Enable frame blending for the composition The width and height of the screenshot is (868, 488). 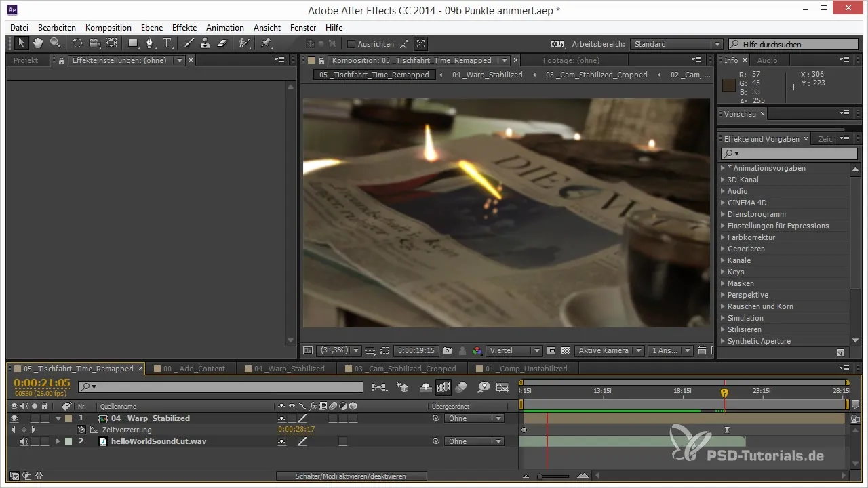[444, 387]
